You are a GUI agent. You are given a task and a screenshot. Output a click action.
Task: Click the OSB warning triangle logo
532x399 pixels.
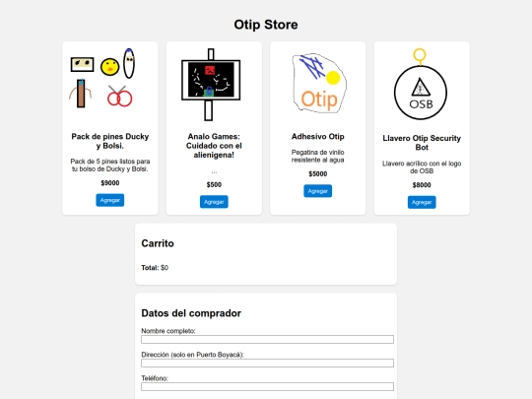pos(421,88)
